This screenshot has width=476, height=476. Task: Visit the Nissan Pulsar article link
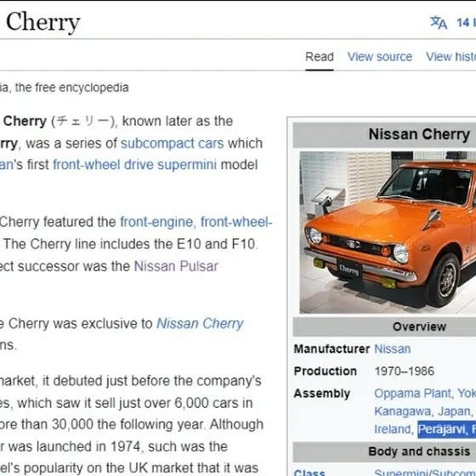176,266
